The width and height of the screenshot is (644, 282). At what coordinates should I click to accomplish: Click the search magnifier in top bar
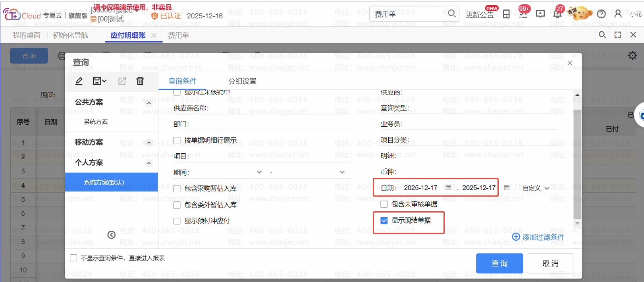coord(452,14)
